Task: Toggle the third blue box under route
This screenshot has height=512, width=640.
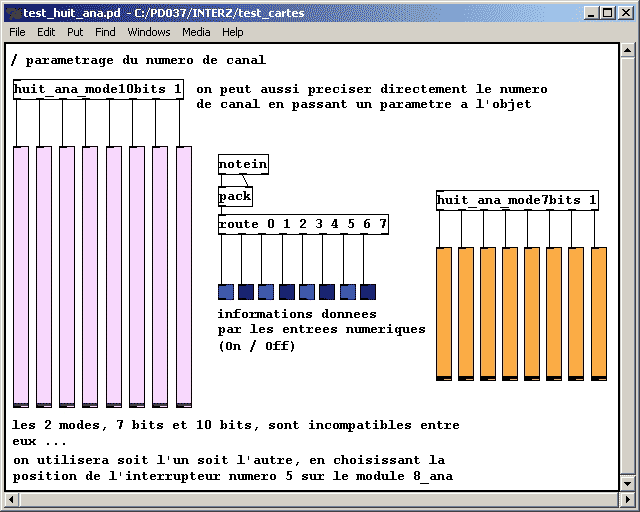Action: pos(266,292)
